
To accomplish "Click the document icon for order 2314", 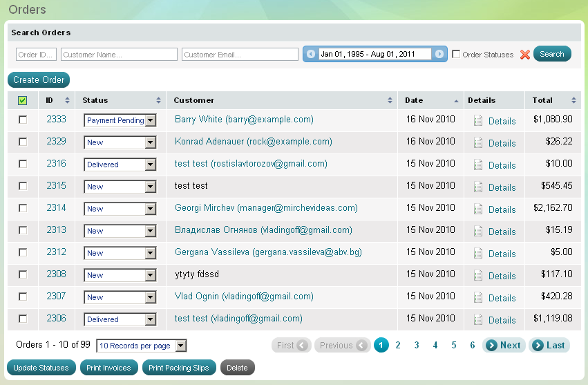I will (x=478, y=209).
